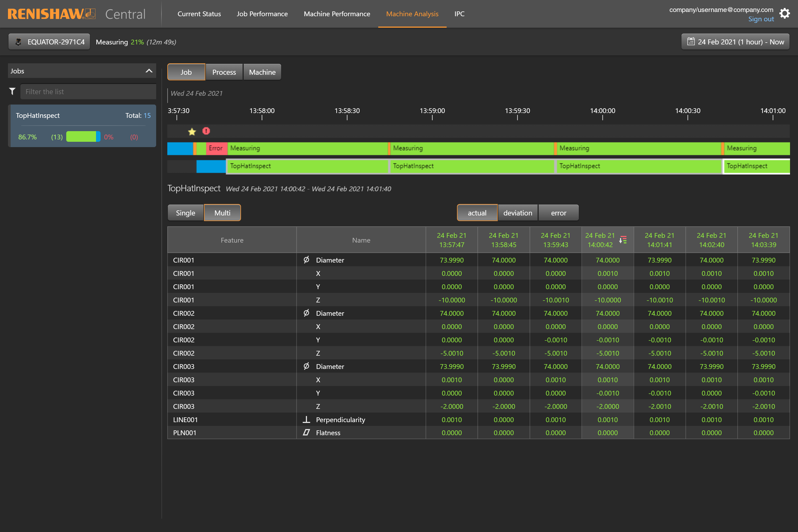
Task: Click the Sign out link
Action: (x=761, y=19)
